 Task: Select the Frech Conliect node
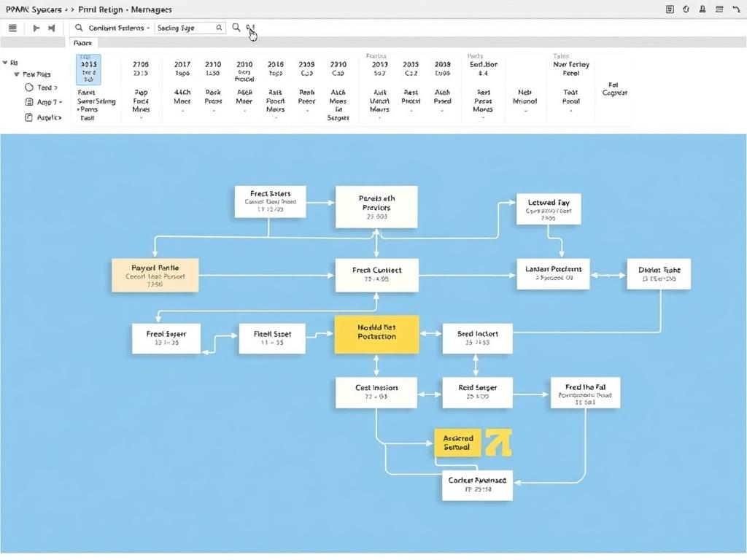(x=377, y=275)
